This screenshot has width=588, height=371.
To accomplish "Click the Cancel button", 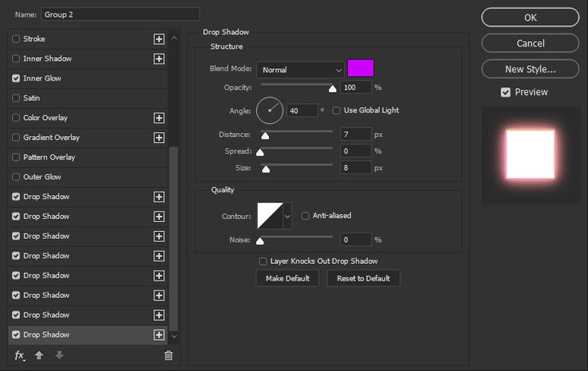I will click(530, 43).
